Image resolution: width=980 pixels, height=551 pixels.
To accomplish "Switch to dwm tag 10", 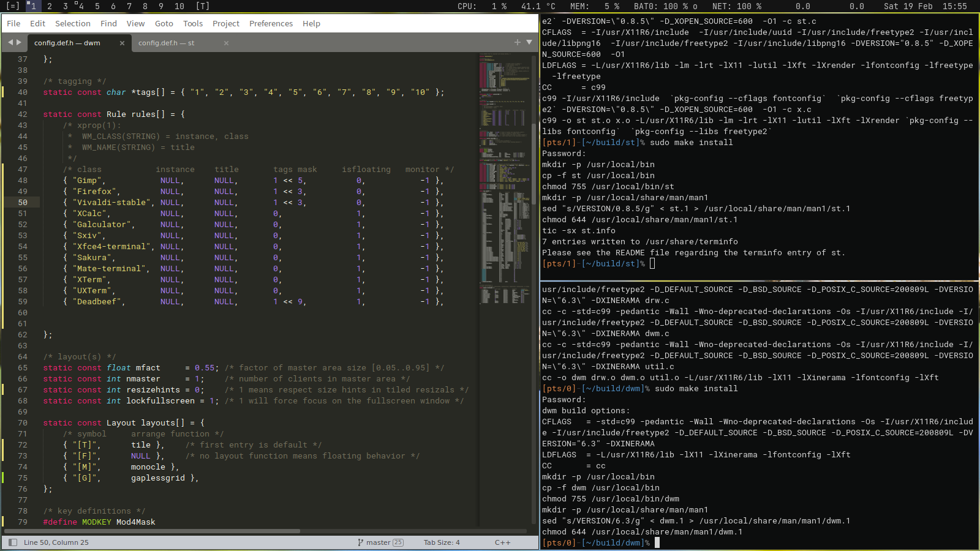I will point(179,6).
